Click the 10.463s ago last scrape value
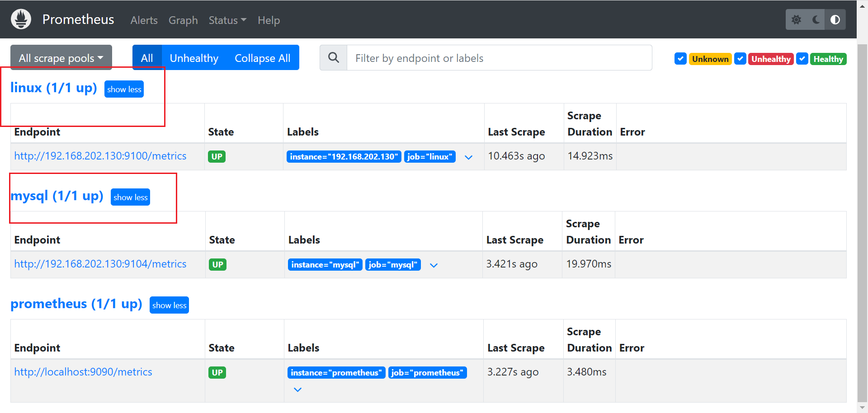 point(516,156)
